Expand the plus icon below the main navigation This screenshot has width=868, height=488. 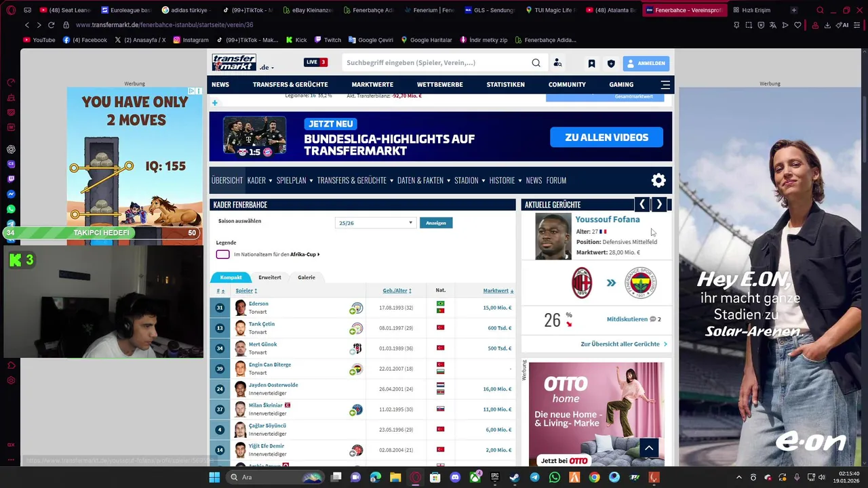(x=215, y=103)
